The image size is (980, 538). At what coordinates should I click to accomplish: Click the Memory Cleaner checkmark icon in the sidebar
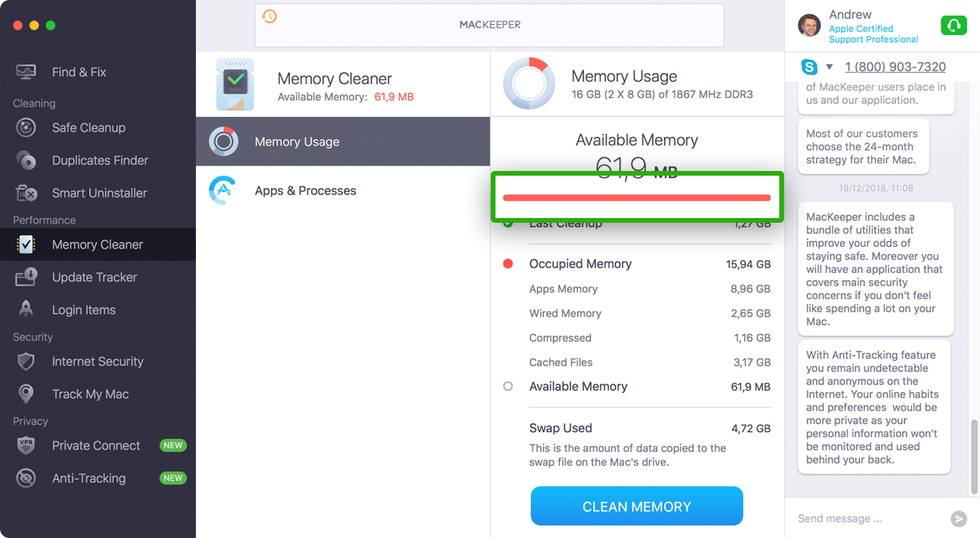(26, 245)
